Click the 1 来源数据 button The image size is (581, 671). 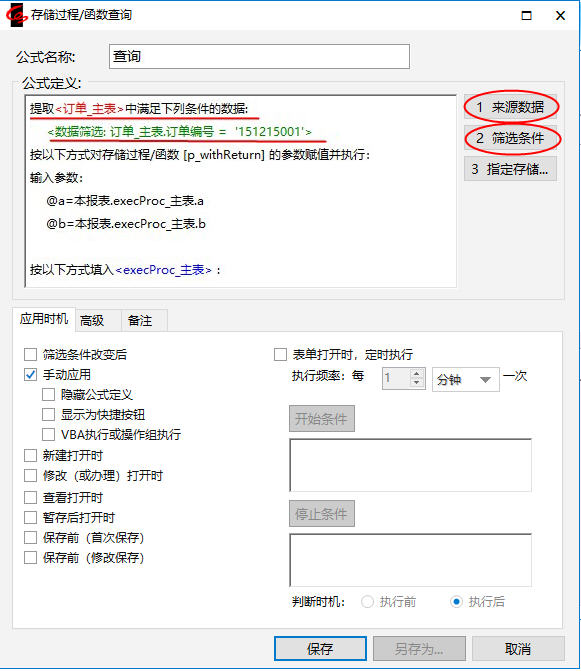tap(510, 107)
